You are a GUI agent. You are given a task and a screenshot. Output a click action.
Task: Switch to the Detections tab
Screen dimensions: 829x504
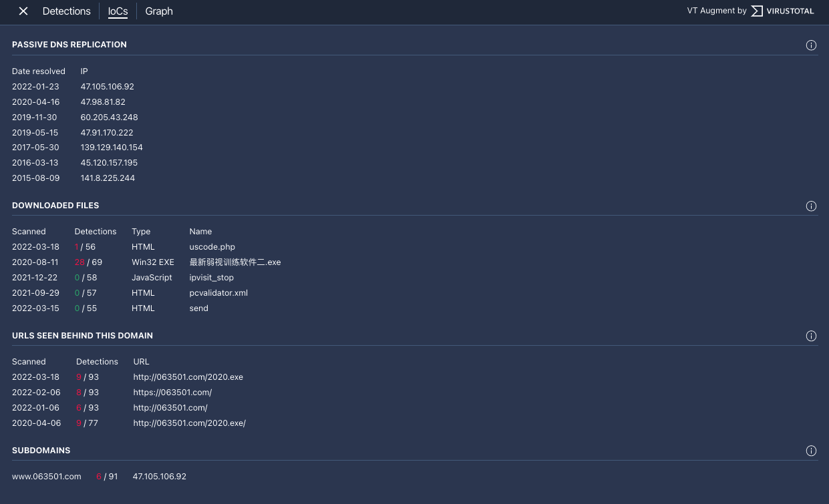66,11
